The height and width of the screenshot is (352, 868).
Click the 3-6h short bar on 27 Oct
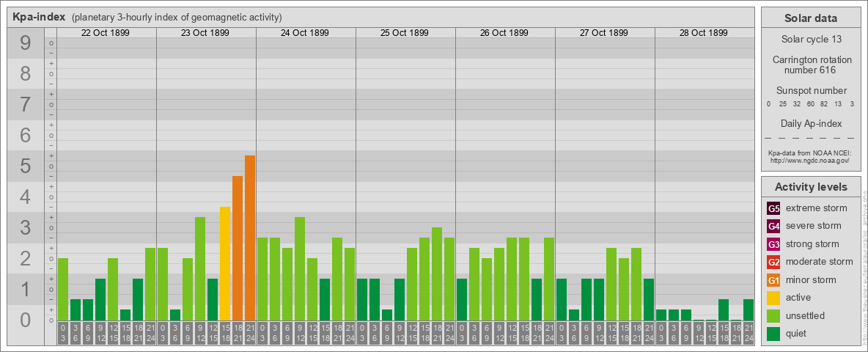(x=574, y=315)
